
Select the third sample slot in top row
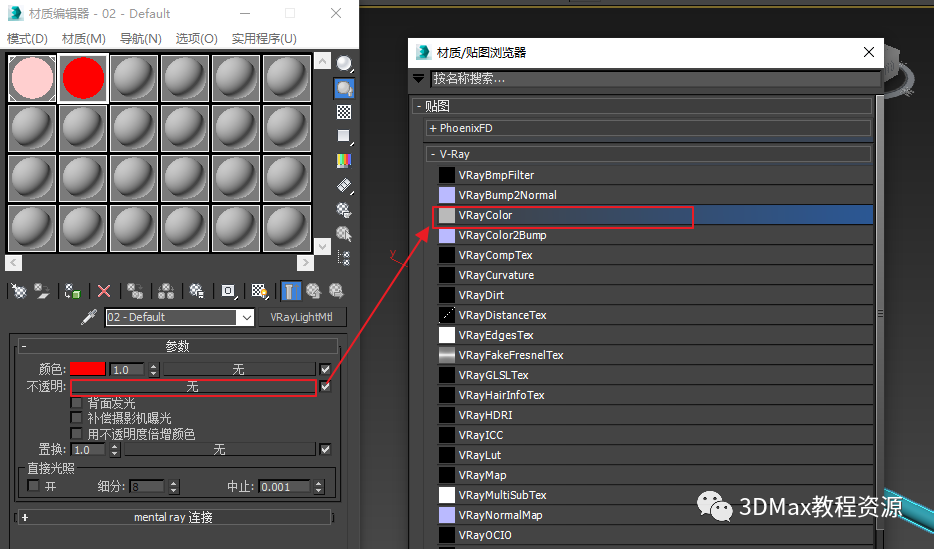[x=134, y=78]
